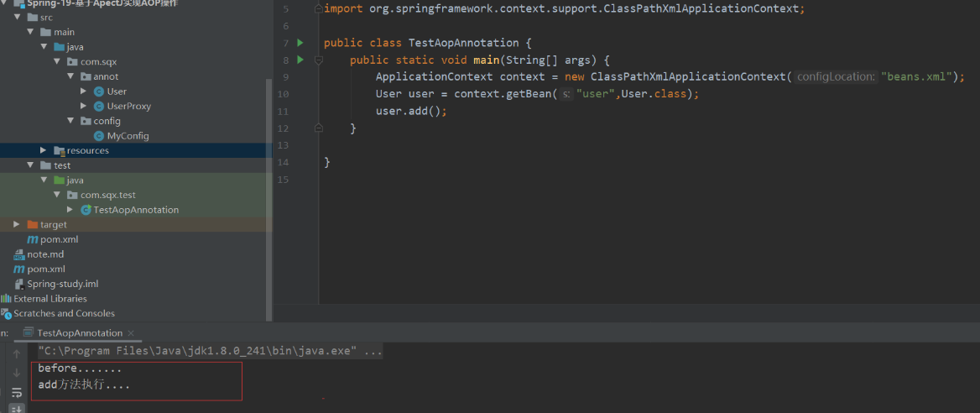The image size is (980, 413).
Task: Collapse the com.sqx package node
Action: [x=57, y=62]
